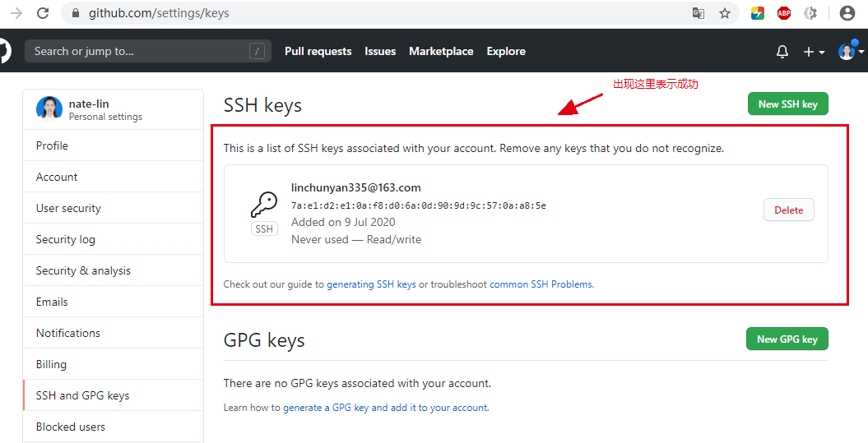Click the Google Translate icon
This screenshot has width=868, height=443.
(x=699, y=13)
